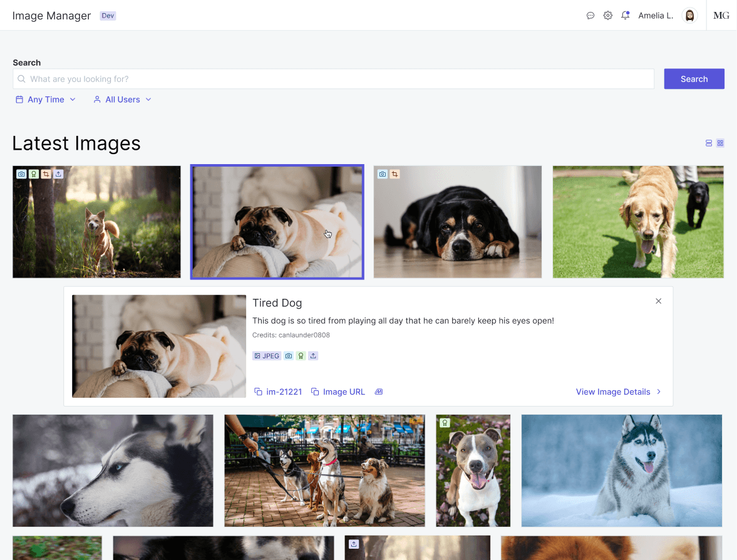Expand the All Users filter dropdown
Image resolution: width=737 pixels, height=560 pixels.
[123, 100]
